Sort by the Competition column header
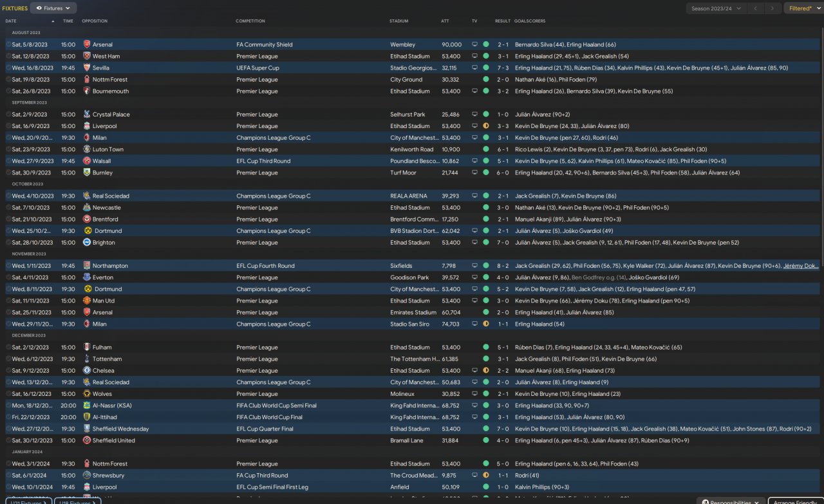Viewport: 824px width, 504px height. pos(250,21)
